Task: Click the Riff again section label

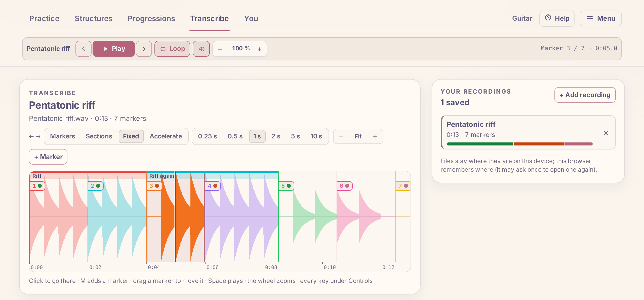Action: [x=162, y=176]
